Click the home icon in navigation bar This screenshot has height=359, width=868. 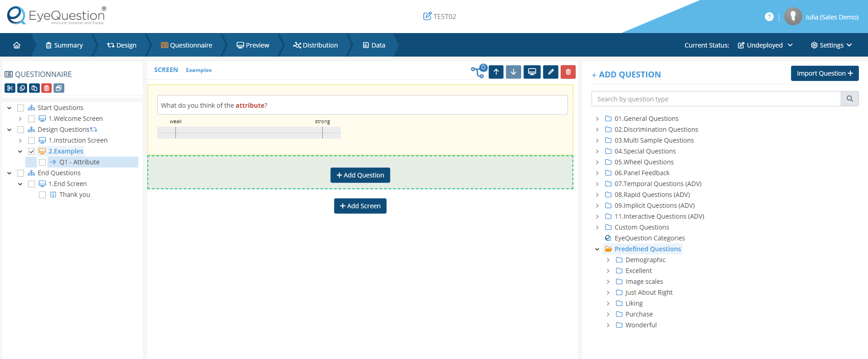[17, 45]
